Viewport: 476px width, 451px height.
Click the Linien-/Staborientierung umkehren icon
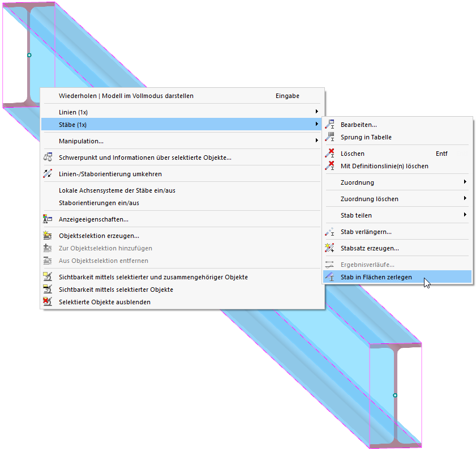(48, 173)
